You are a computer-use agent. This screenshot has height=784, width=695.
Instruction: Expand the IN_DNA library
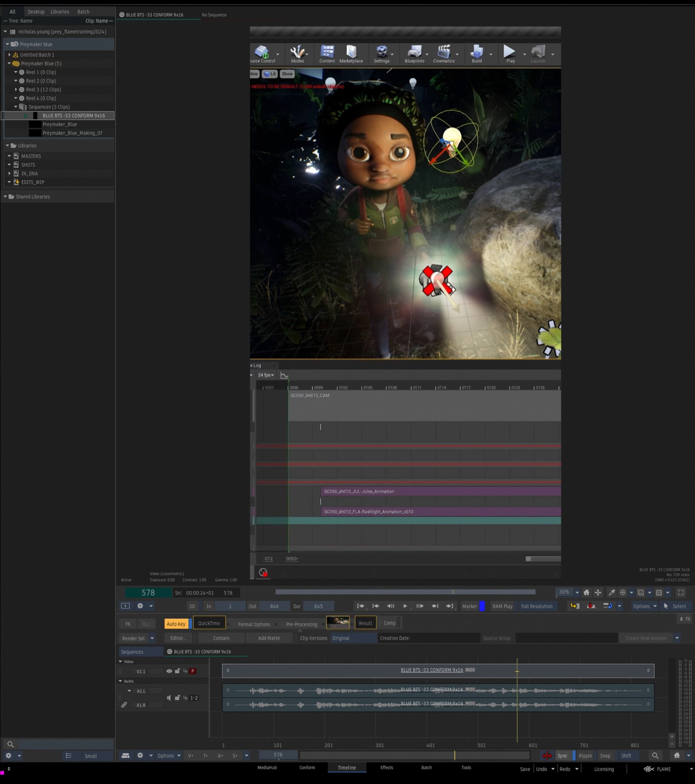coord(9,173)
